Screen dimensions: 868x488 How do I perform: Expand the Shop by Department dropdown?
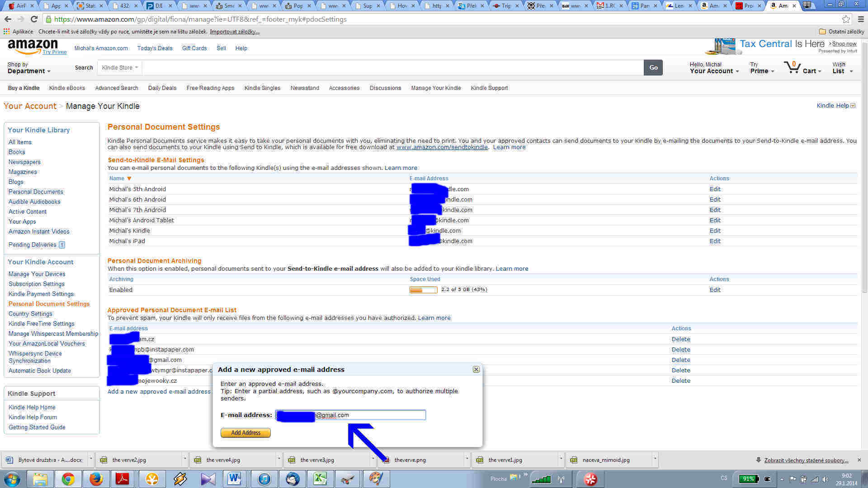29,68
